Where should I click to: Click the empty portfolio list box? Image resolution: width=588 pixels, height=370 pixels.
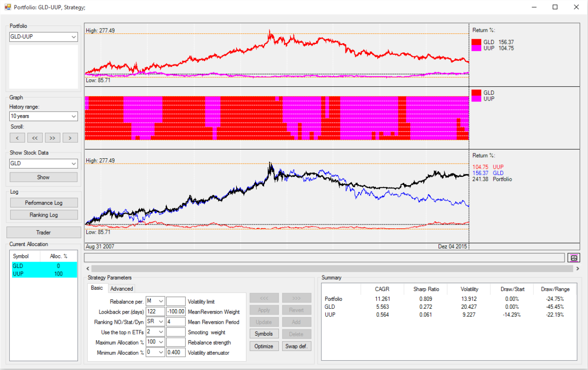pos(44,67)
